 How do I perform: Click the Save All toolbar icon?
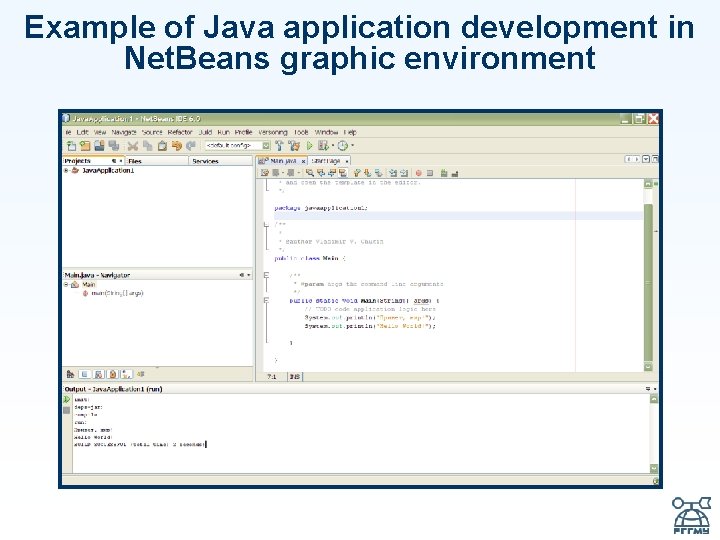pyautogui.click(x=113, y=146)
